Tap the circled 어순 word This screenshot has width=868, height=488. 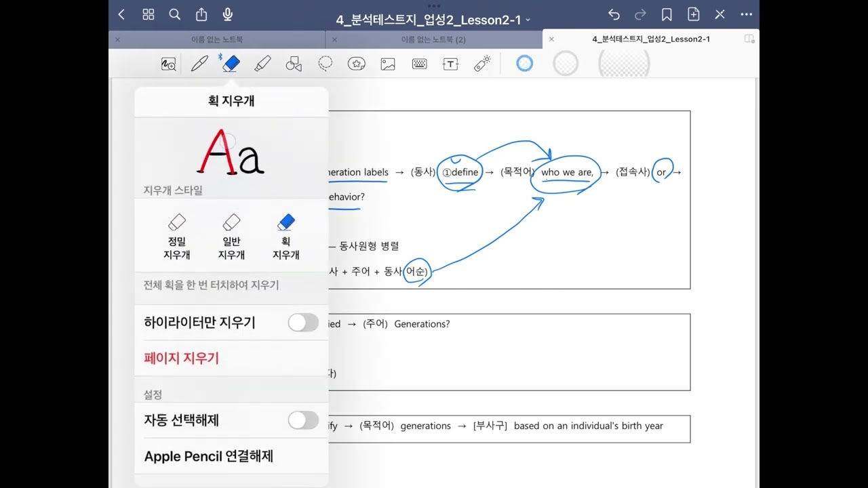[416, 271]
